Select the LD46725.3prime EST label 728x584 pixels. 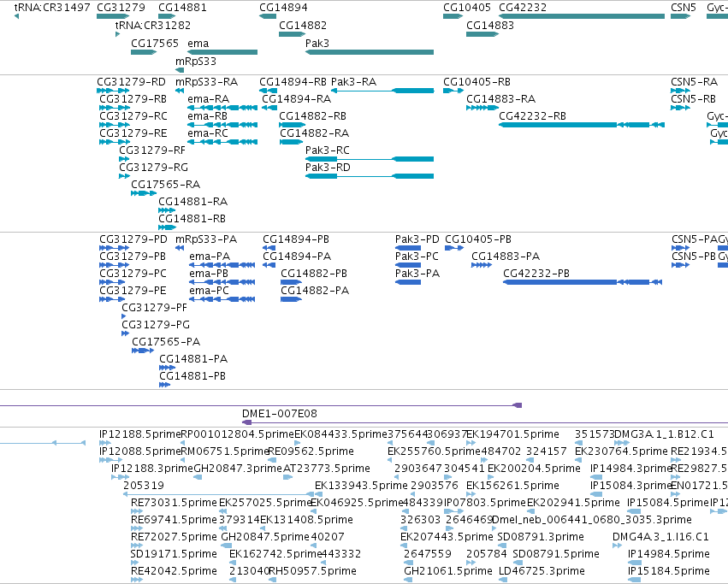tap(542, 570)
